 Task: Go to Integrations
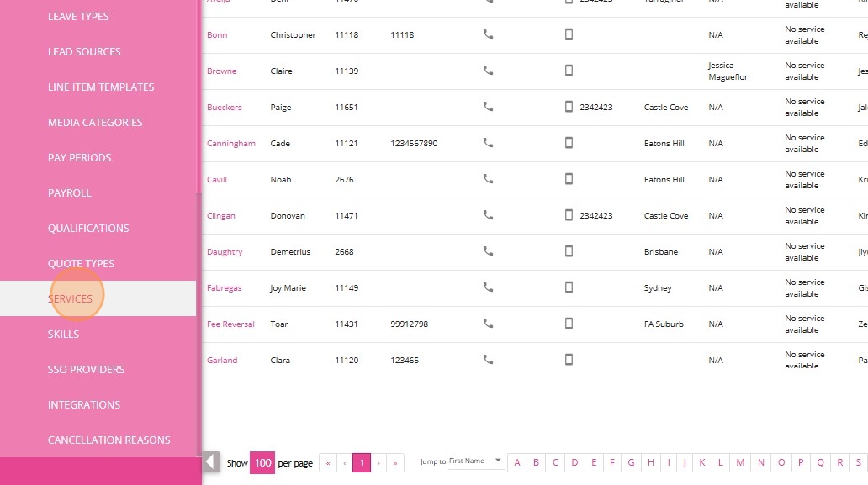(83, 405)
